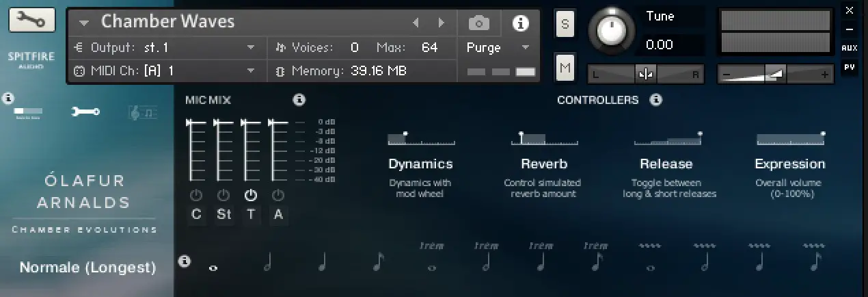Viewport: 868px width, 297px height.
Task: Open the instrument info icon in header
Action: point(521,23)
